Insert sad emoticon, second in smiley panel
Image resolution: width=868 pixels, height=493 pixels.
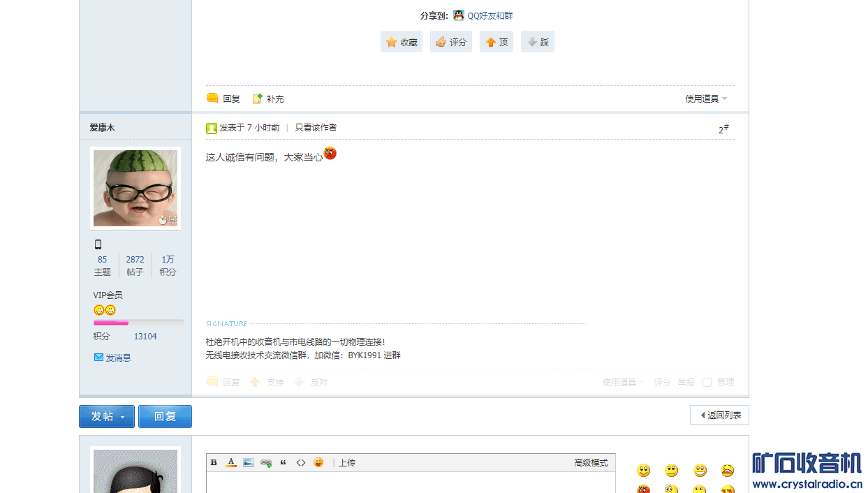click(x=672, y=471)
